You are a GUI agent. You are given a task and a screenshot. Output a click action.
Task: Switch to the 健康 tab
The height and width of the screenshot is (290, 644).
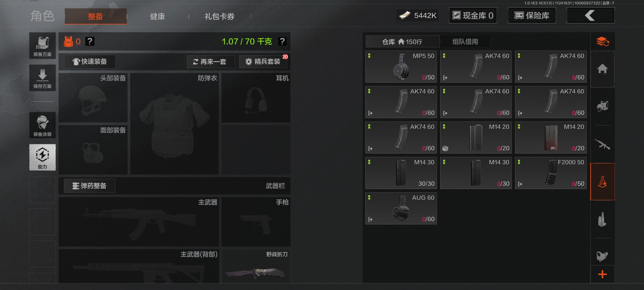158,17
